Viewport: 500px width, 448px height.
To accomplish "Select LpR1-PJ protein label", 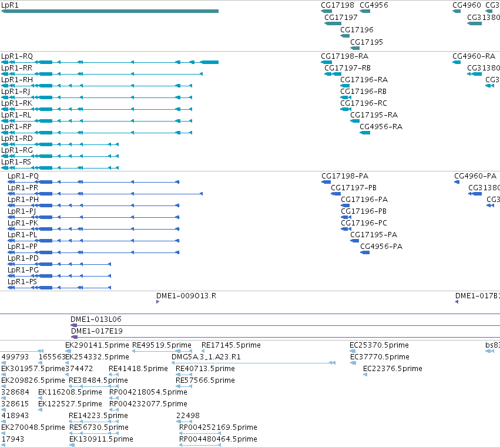I will click(22, 211).
